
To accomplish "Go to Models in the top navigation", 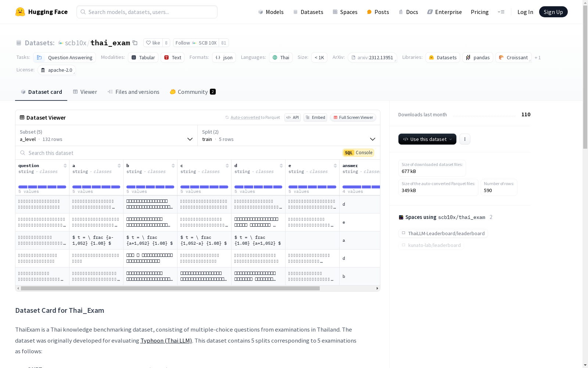I will [x=271, y=12].
